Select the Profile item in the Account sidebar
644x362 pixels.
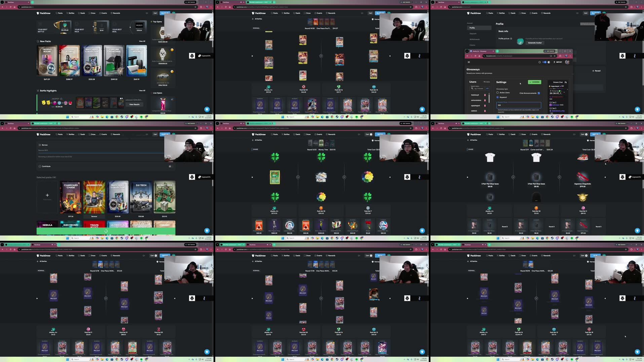[x=479, y=28]
